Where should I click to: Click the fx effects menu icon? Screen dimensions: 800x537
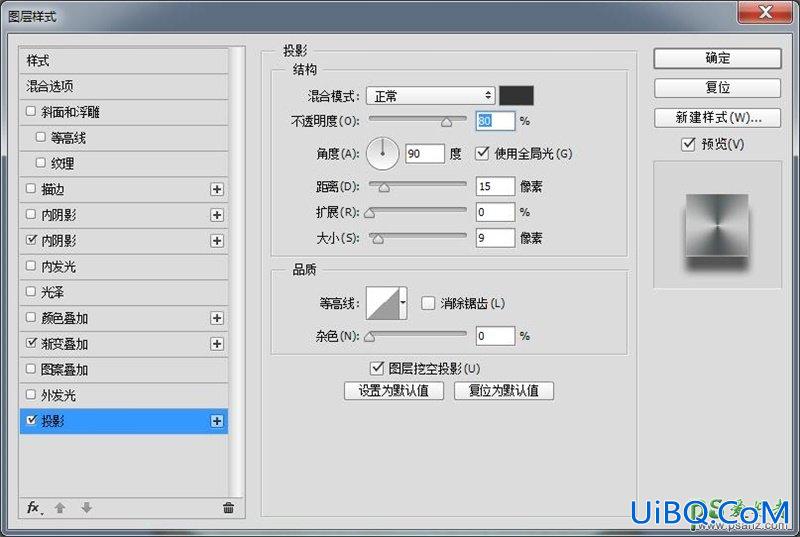34,507
